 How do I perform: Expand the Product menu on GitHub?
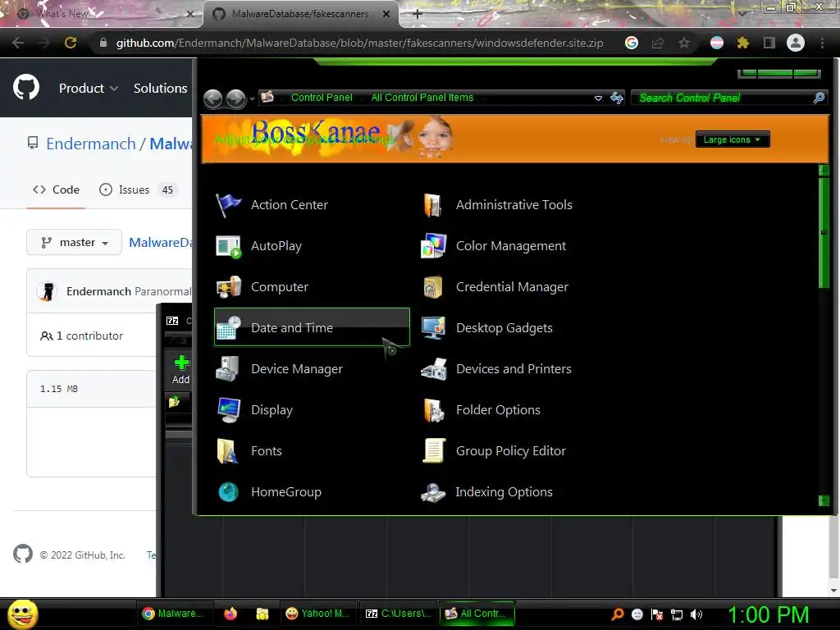point(89,88)
